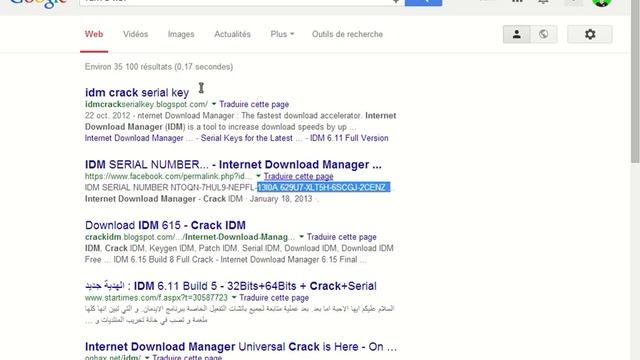Click the highlighted serial number text
Screen dimensions: 640x360
click(x=324, y=187)
